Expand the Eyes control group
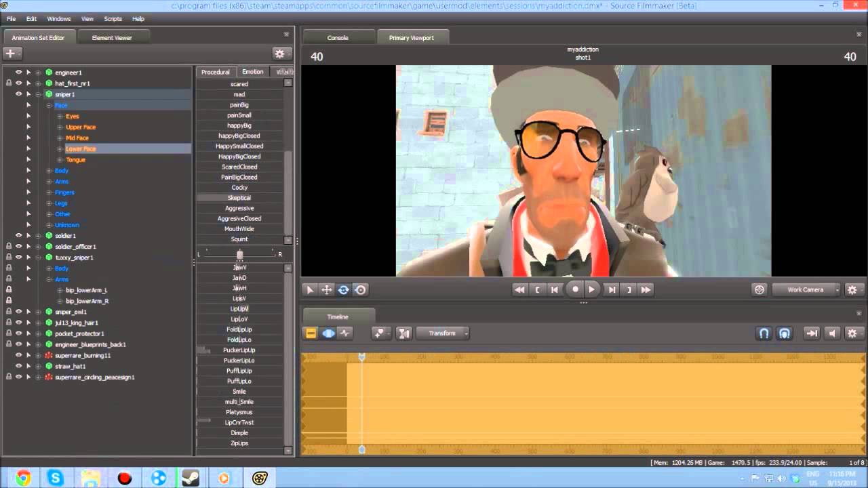 tap(60, 116)
